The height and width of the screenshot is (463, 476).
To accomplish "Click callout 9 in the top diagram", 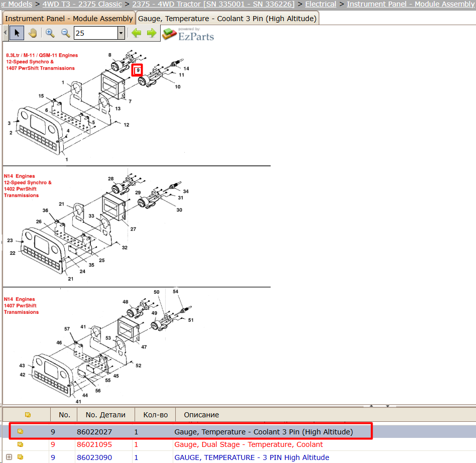I will (x=138, y=70).
